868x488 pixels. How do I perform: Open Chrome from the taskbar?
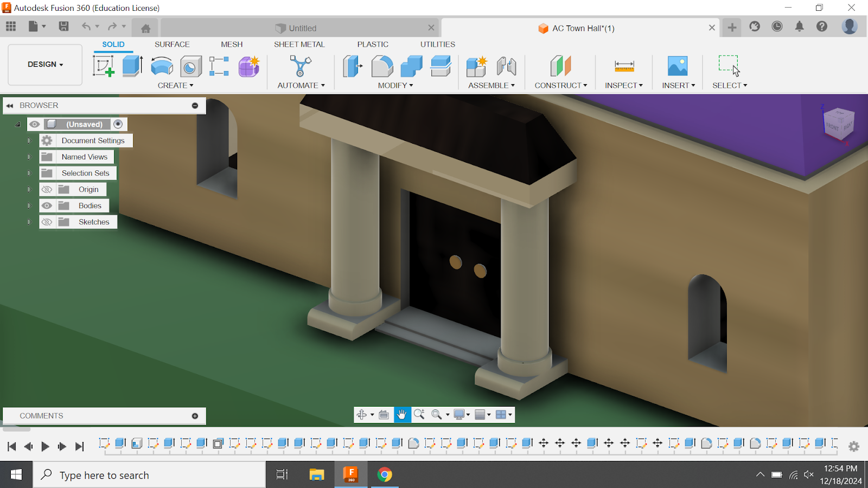click(385, 475)
